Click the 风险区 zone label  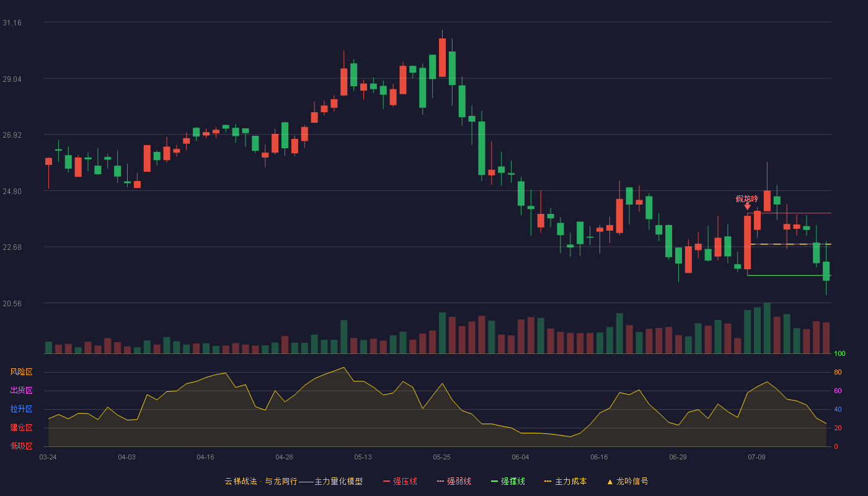click(x=21, y=372)
